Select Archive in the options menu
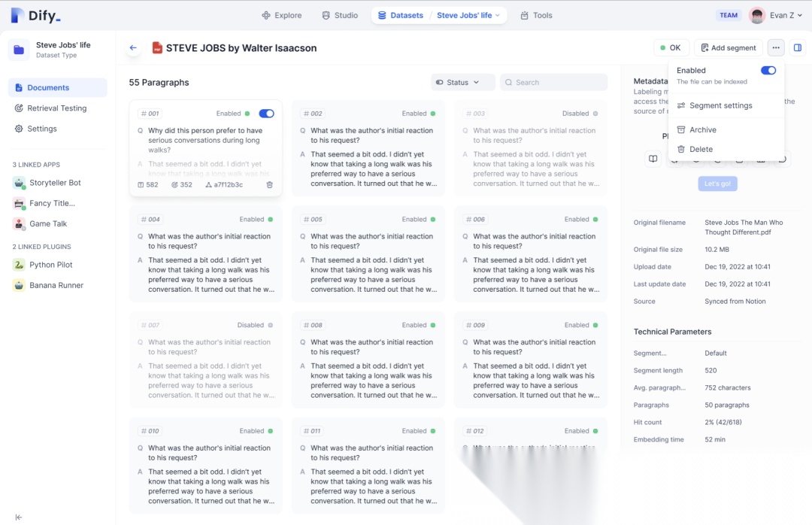This screenshot has width=812, height=525. pyautogui.click(x=726, y=129)
